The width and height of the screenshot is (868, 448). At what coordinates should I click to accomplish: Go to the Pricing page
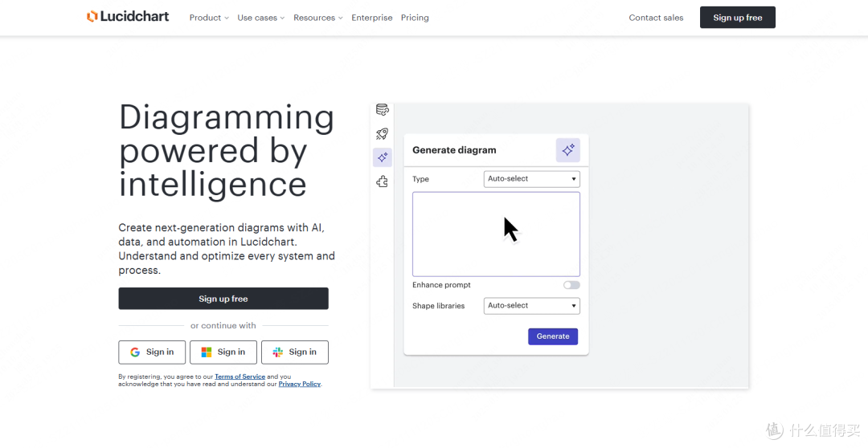point(415,18)
